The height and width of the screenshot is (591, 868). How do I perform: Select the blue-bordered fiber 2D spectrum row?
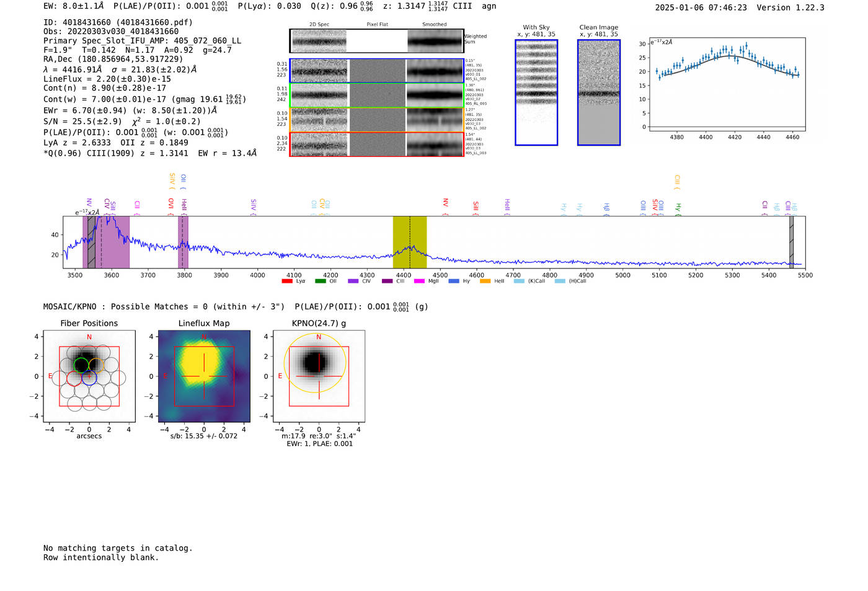(x=376, y=71)
